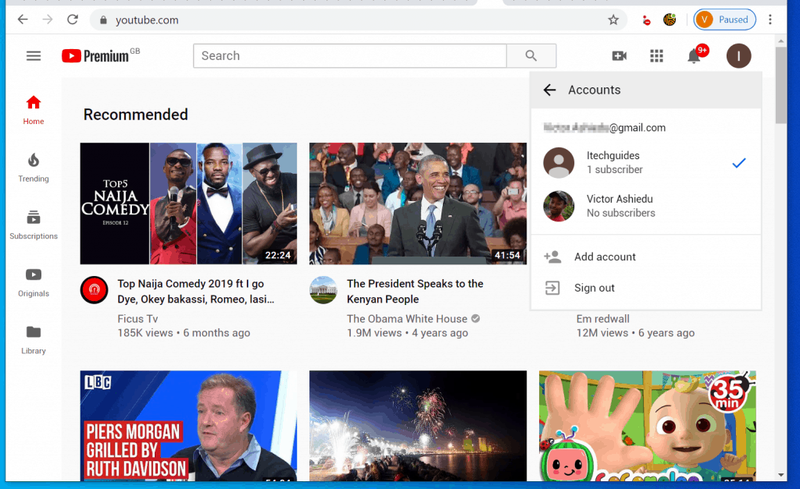The width and height of the screenshot is (800, 489).
Task: Reload the YouTube page
Action: (x=72, y=20)
